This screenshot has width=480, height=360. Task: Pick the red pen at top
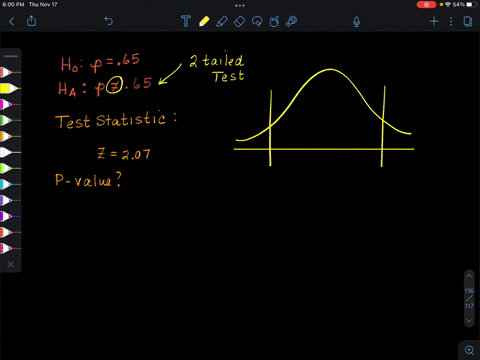(10, 72)
